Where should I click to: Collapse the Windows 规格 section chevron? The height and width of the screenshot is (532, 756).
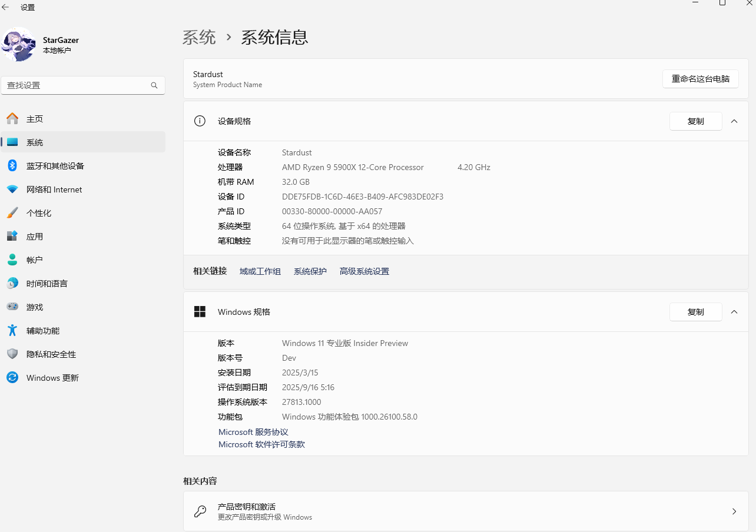pyautogui.click(x=734, y=312)
